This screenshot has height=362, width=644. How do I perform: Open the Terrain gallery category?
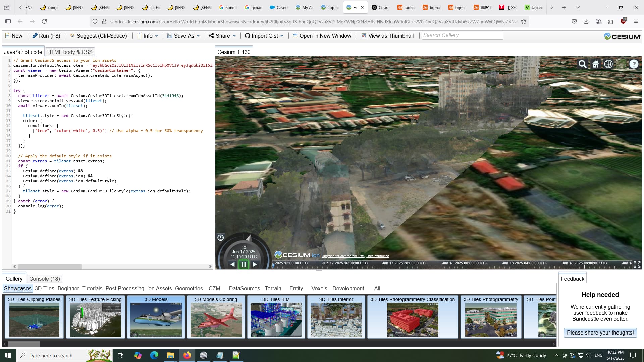coord(273,288)
